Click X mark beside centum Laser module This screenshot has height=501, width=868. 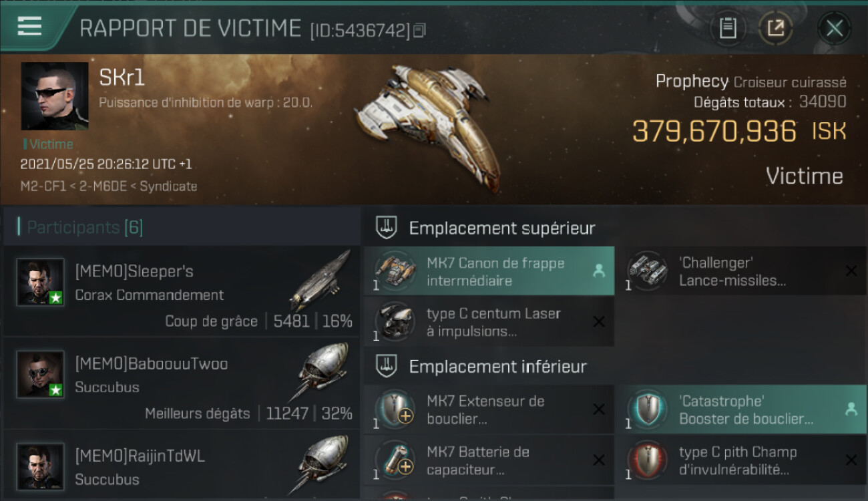coord(599,322)
